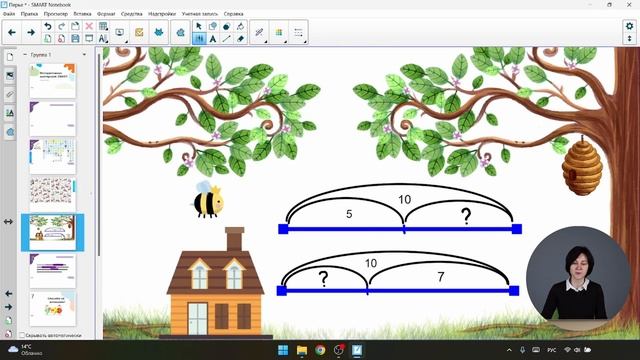640x360 pixels.
Task: Show hidden tray icons chevron
Action: click(x=509, y=350)
